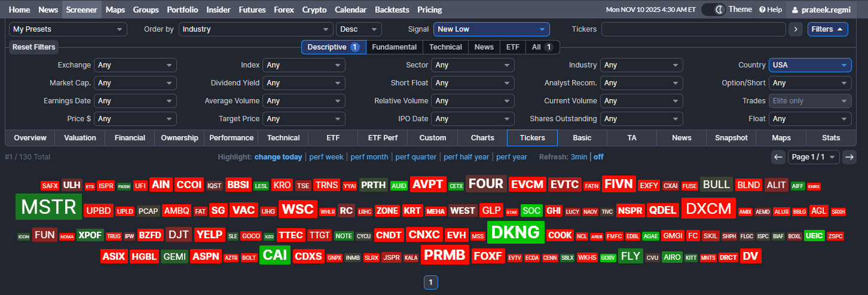
Task: Switch to the Charts view tab
Action: click(x=482, y=138)
